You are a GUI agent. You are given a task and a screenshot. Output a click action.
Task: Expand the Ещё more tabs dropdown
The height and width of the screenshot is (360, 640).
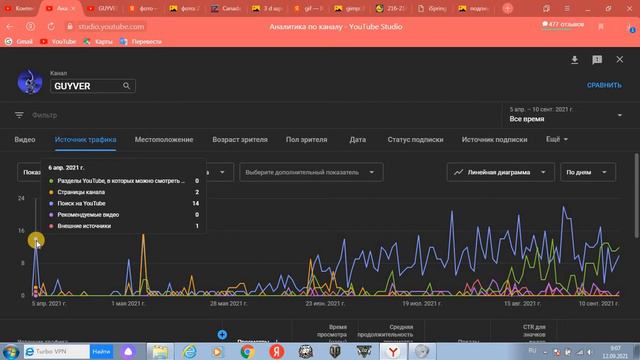[557, 140]
